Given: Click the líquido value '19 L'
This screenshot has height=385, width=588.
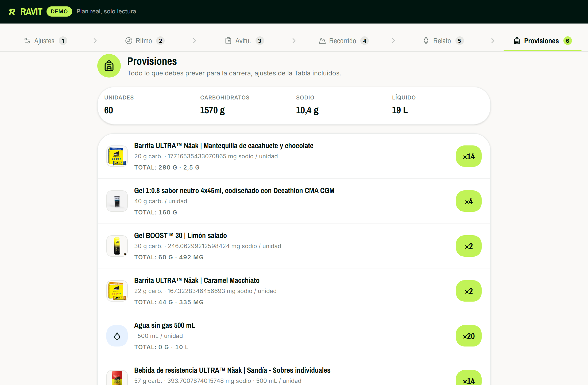Looking at the screenshot, I should pyautogui.click(x=400, y=110).
